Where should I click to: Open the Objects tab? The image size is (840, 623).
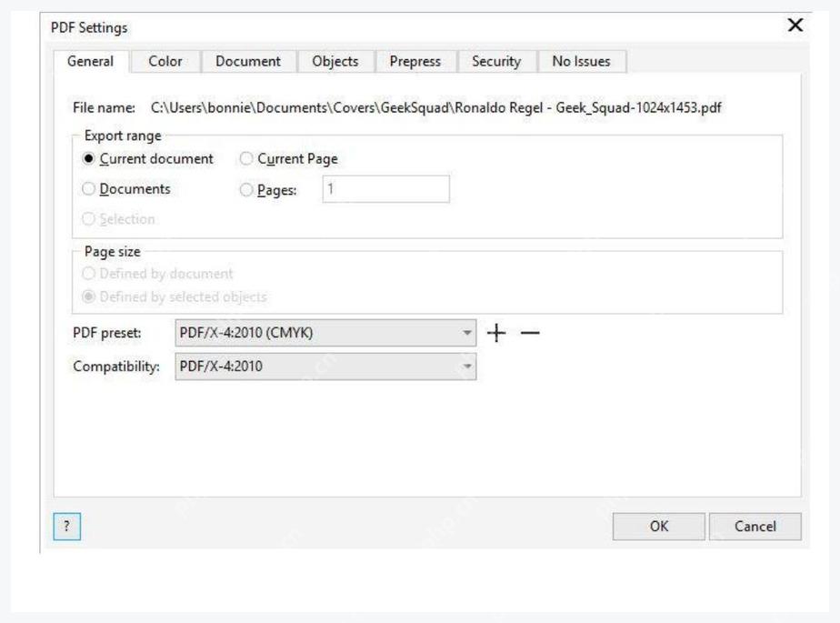click(335, 61)
